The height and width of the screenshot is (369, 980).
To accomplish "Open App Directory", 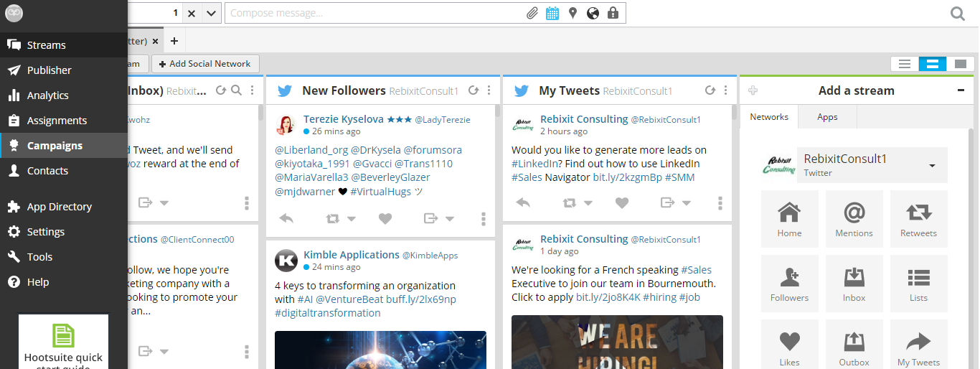I will coord(64,206).
